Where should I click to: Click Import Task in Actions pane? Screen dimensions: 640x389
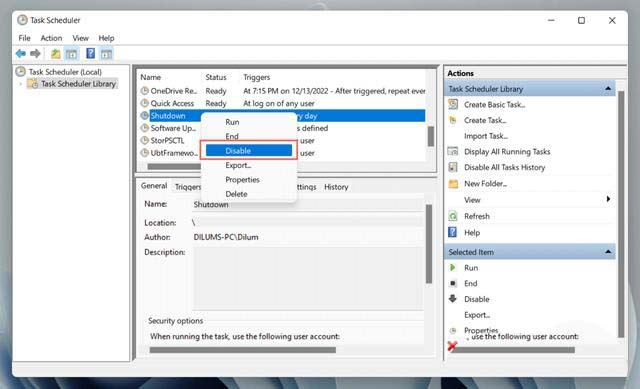point(486,136)
